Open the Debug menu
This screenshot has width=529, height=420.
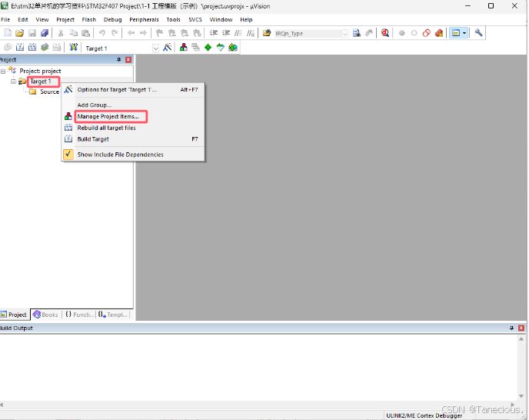[x=113, y=19]
